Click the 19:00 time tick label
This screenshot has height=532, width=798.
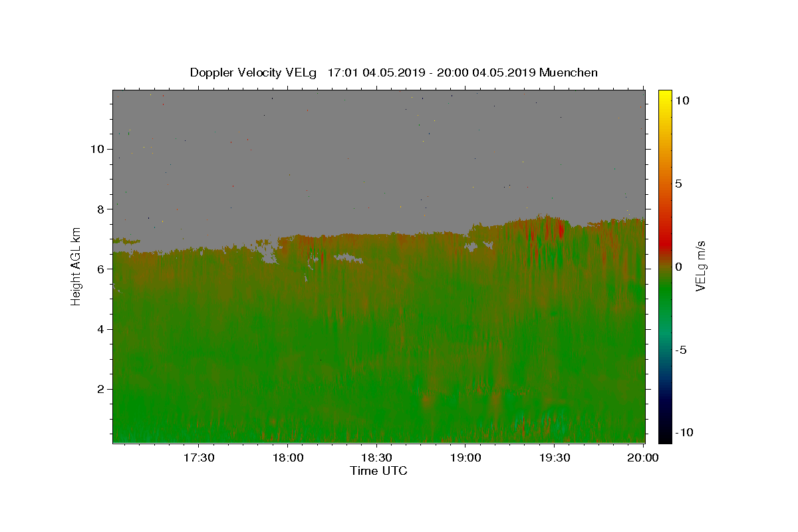[x=465, y=458]
